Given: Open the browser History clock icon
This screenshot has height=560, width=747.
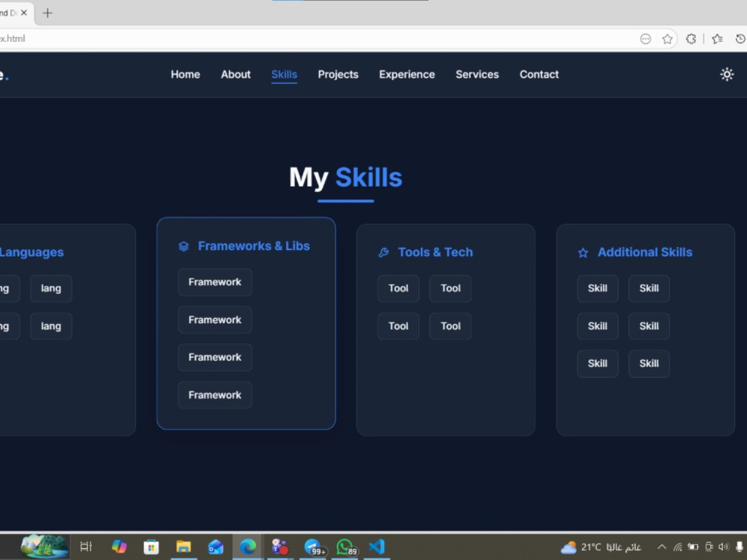Looking at the screenshot, I should pos(741,39).
